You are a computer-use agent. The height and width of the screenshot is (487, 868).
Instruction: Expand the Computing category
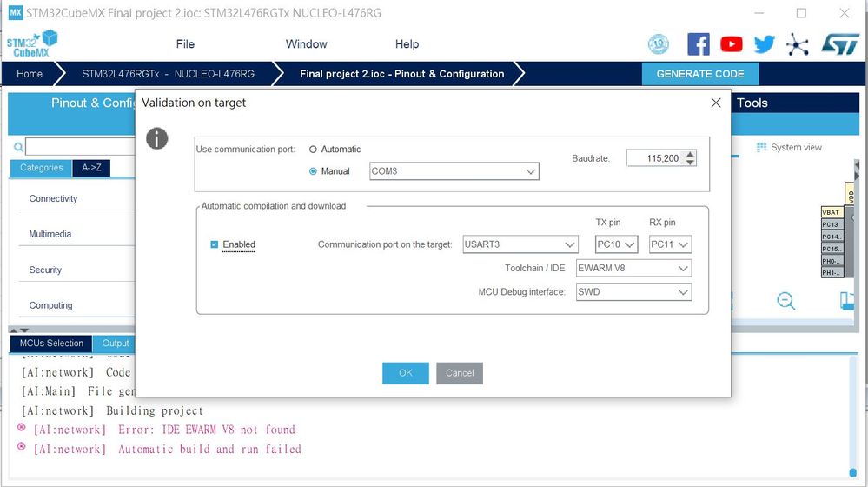point(51,305)
